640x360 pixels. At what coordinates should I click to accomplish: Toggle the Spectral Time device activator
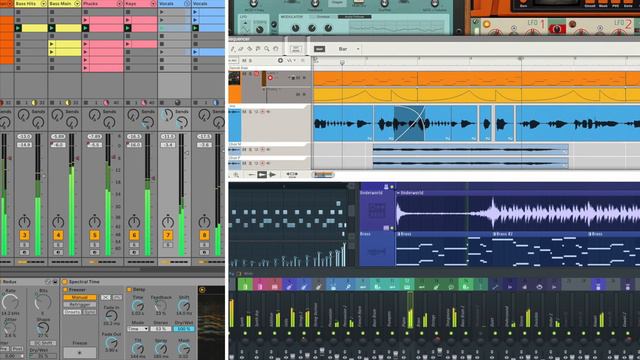pyautogui.click(x=64, y=282)
